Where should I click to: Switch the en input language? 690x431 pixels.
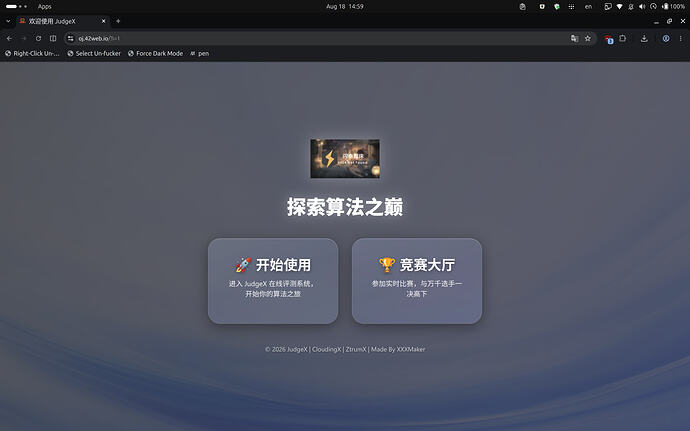[x=588, y=7]
